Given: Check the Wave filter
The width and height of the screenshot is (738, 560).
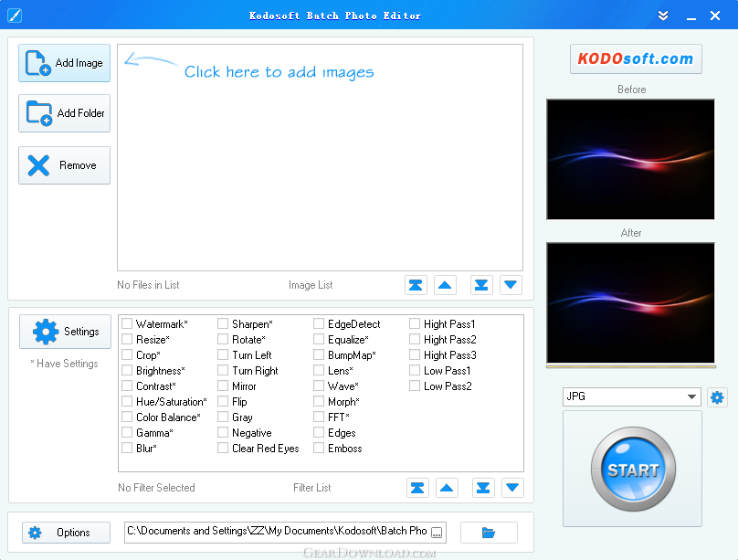Looking at the screenshot, I should coord(319,386).
